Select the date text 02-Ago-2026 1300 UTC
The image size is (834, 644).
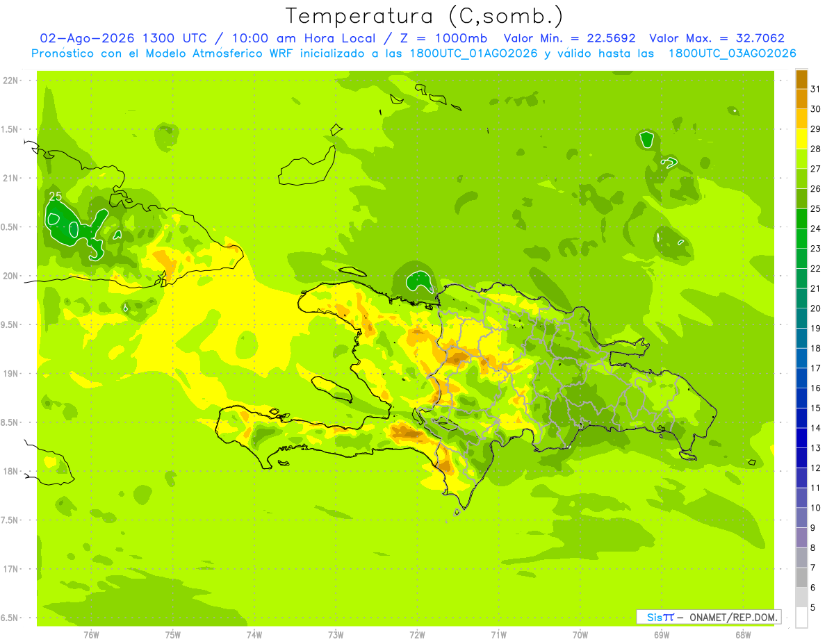click(124, 38)
